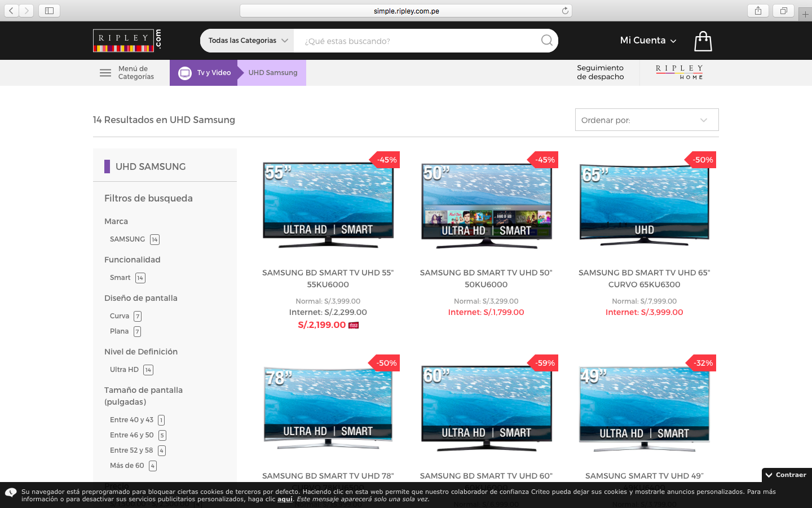Click the Safari address bar
Image resolution: width=812 pixels, height=508 pixels.
[406, 11]
